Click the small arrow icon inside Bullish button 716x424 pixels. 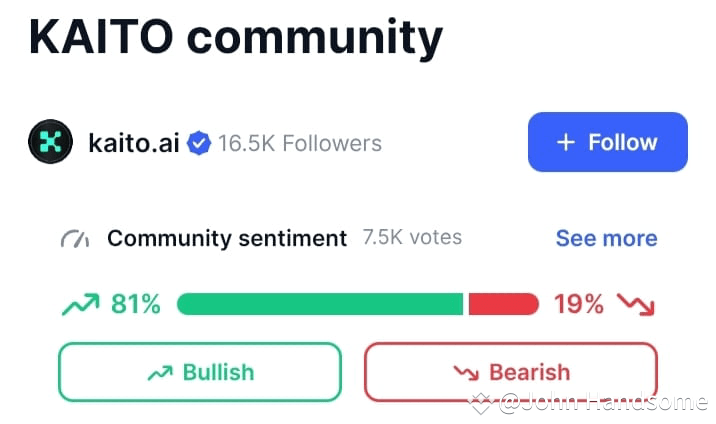160,373
